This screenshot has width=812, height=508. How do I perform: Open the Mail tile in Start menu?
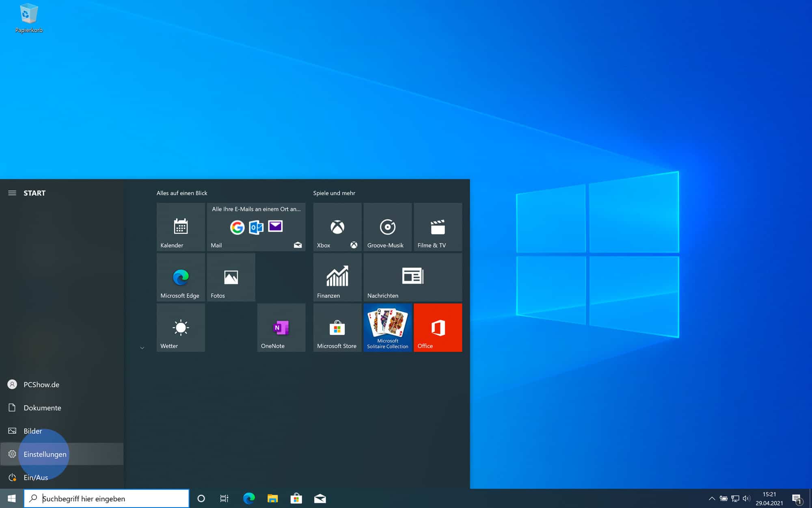click(256, 227)
